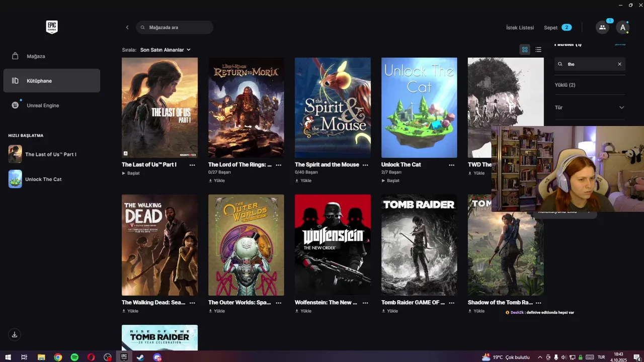Image resolution: width=644 pixels, height=362 pixels.
Task: Open options for The Last of Us Part I
Action: click(192, 165)
